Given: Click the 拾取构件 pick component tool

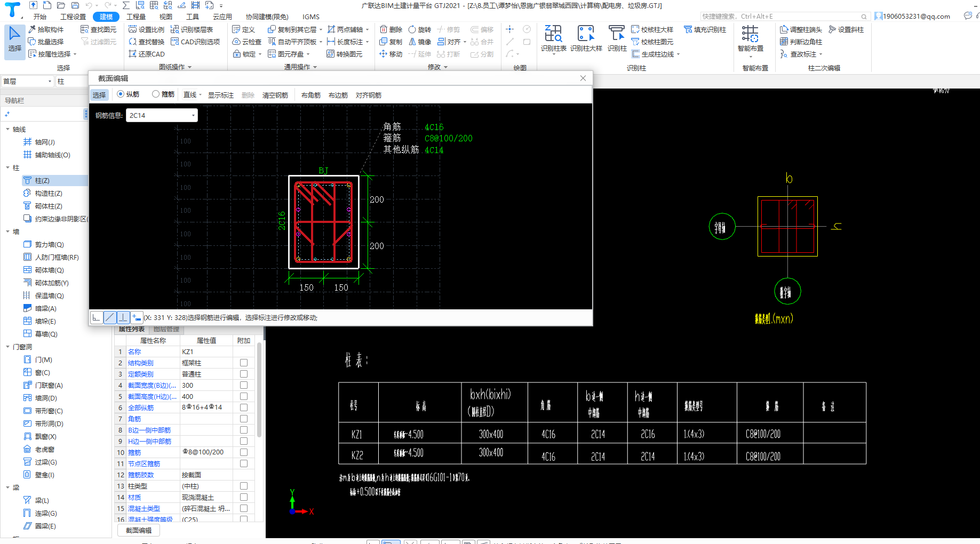Looking at the screenshot, I should point(46,29).
